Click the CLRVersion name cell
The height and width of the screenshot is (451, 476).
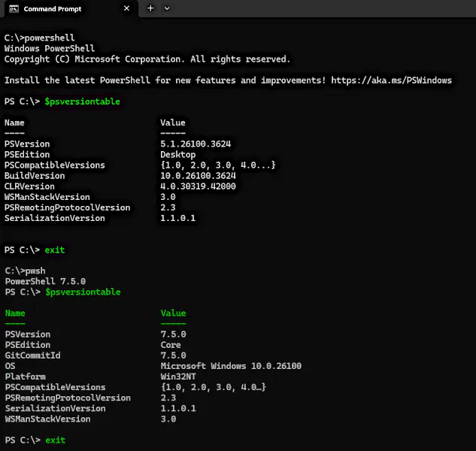[29, 186]
